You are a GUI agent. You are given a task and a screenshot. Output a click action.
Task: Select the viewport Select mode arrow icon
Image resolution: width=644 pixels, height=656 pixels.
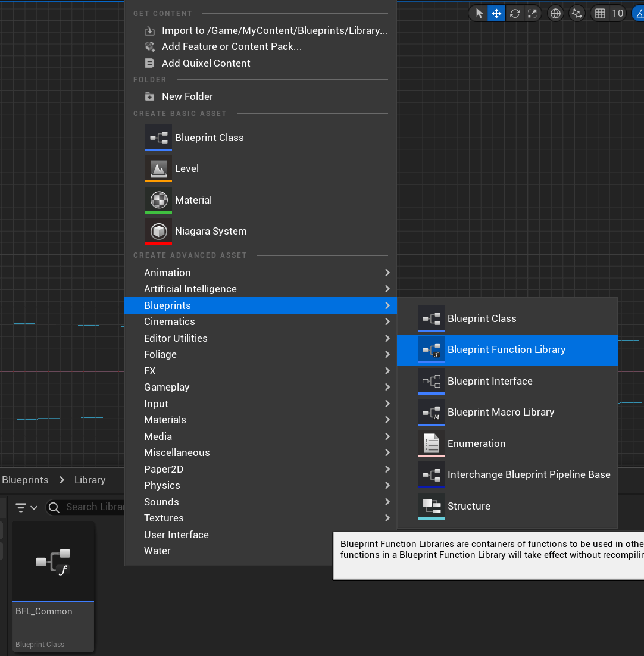(x=479, y=13)
